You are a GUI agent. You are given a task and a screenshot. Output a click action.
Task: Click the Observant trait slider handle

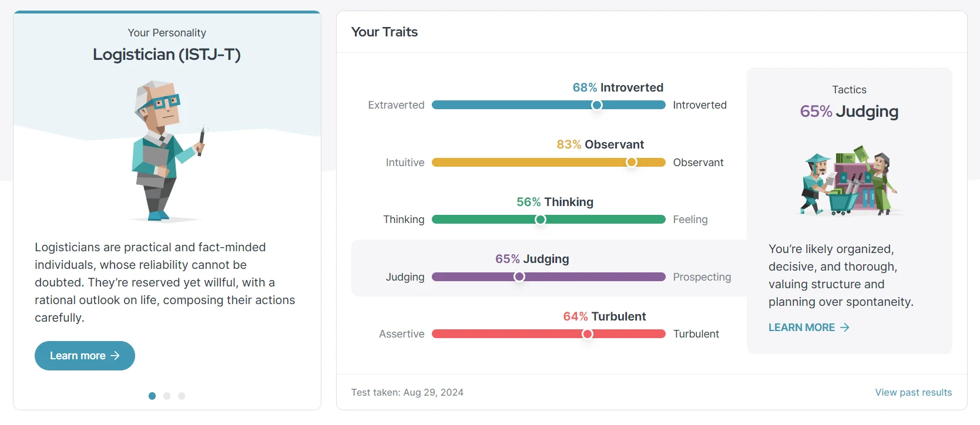[632, 163]
